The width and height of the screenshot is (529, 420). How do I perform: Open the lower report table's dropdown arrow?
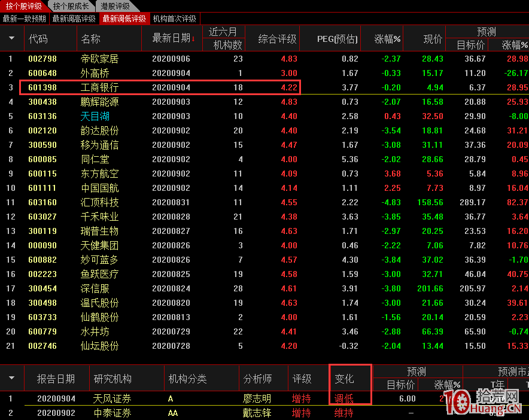point(12,378)
